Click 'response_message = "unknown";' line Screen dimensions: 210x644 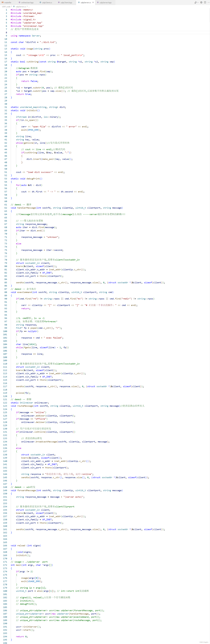40,237
